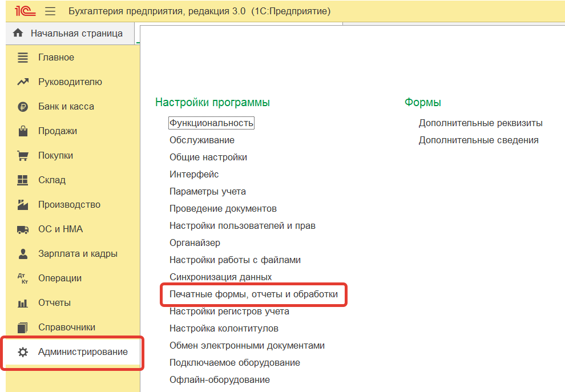Click the Склад boxes icon
Viewport: 565px width, 392px height.
pos(23,180)
